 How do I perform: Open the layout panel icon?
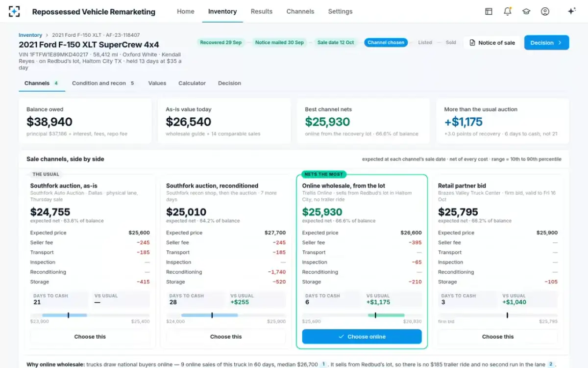[489, 11]
